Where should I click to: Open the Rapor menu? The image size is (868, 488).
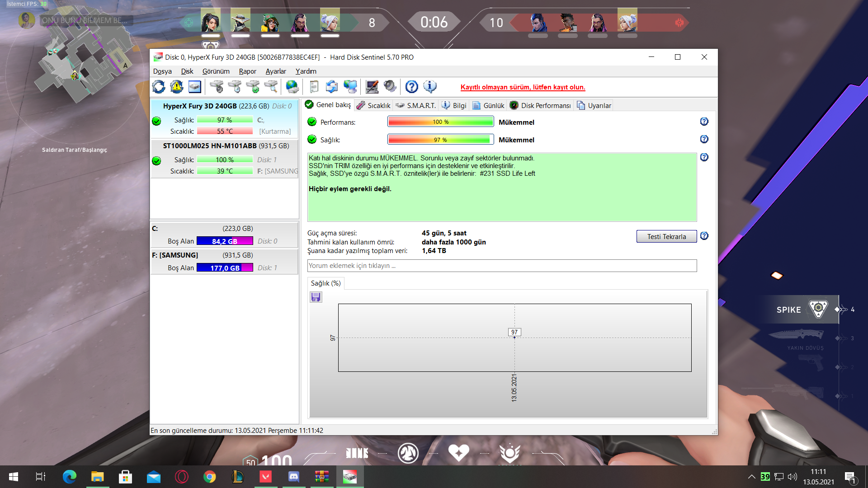click(x=247, y=71)
